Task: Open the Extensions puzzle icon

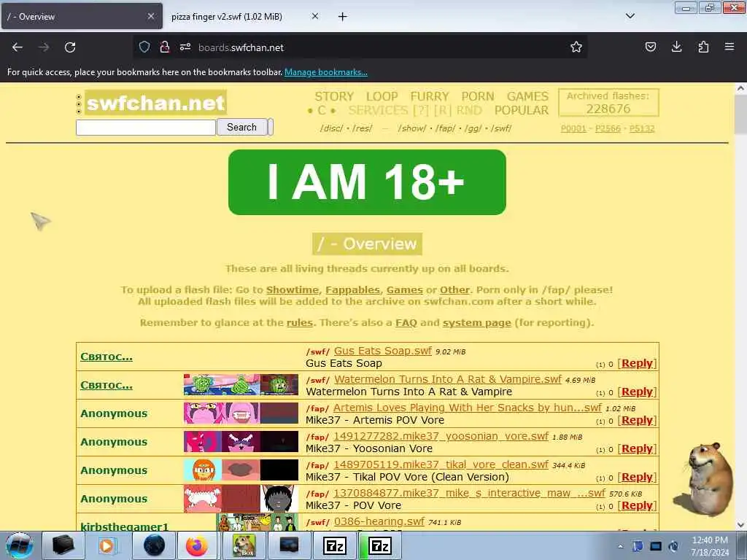Action: point(703,47)
